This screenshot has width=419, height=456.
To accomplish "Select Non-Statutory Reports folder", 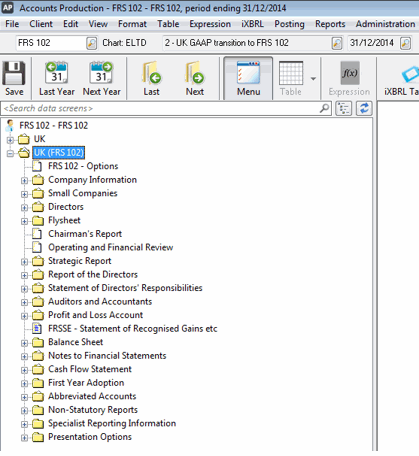I will (93, 410).
